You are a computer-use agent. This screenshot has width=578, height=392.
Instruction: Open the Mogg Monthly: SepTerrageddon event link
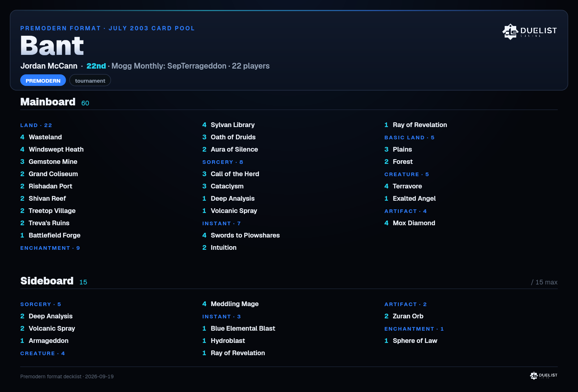(169, 66)
